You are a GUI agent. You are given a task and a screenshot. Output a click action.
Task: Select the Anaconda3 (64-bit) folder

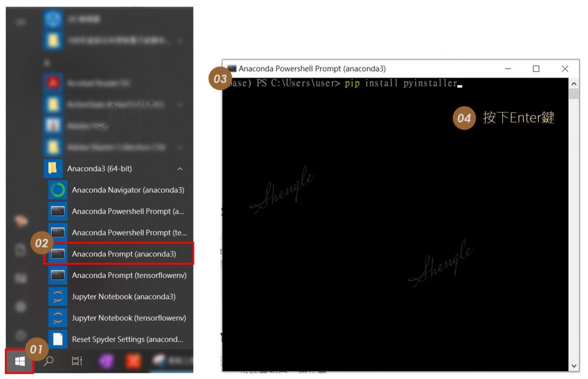pos(99,169)
